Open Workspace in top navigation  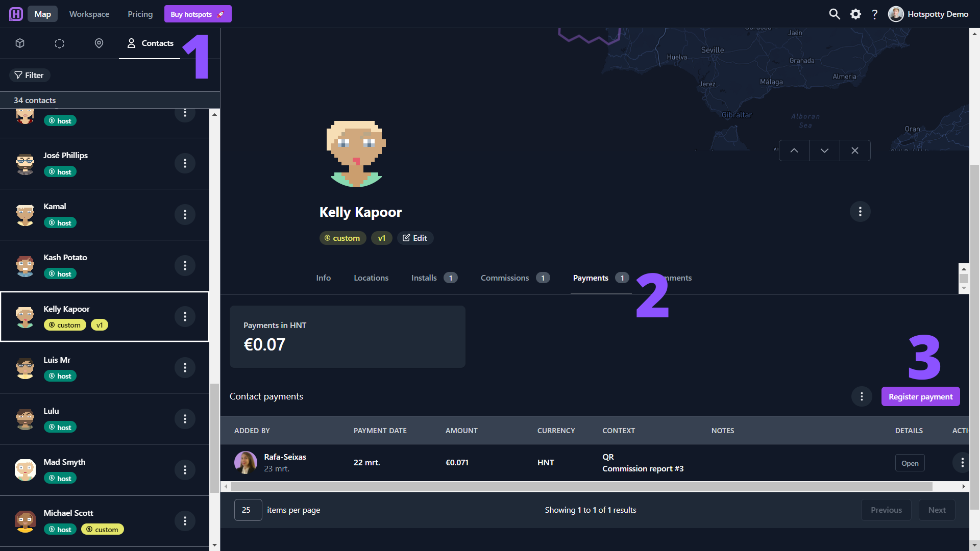[89, 14]
